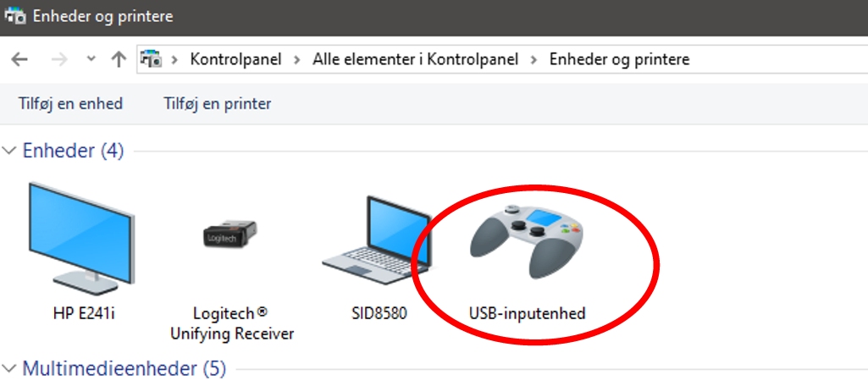Click the Back arrow navigation button

tap(19, 59)
